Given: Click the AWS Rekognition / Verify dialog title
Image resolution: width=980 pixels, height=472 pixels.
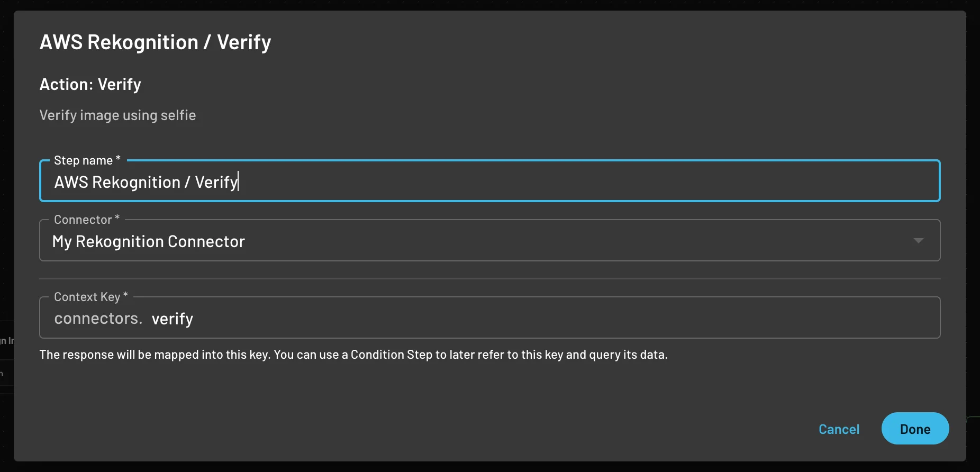Looking at the screenshot, I should pyautogui.click(x=155, y=42).
